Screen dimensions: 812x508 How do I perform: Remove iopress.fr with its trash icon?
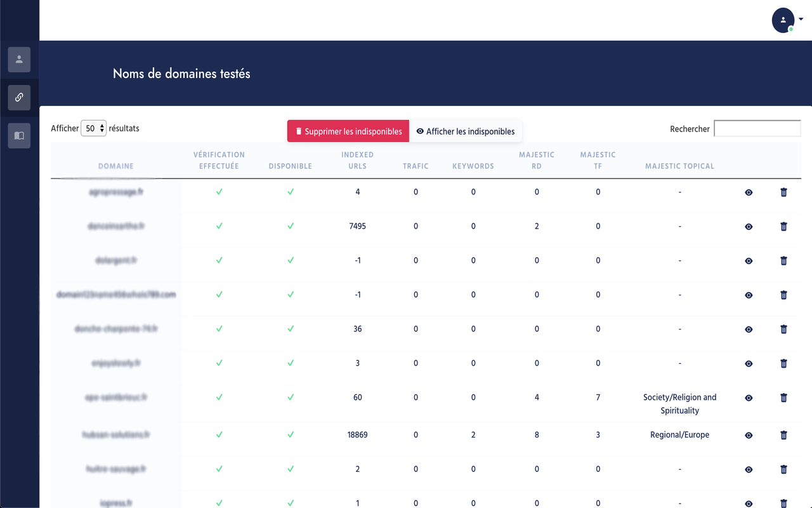click(783, 502)
